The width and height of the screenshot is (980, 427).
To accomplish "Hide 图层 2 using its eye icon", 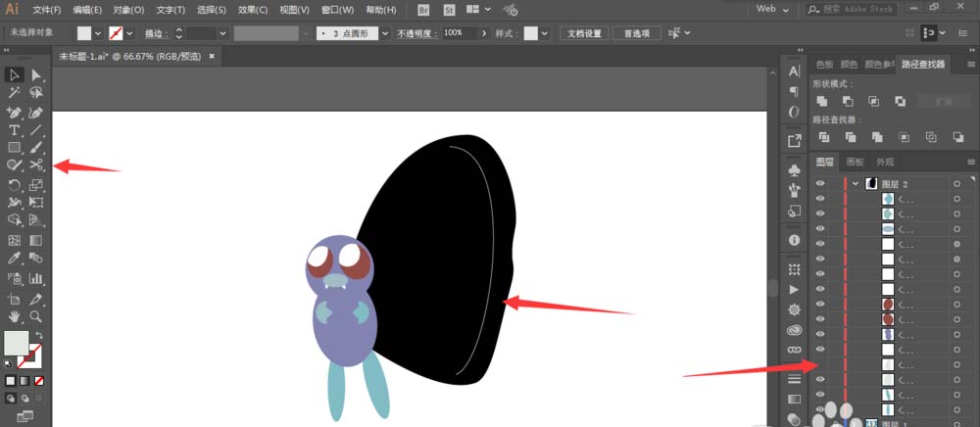I will click(820, 183).
